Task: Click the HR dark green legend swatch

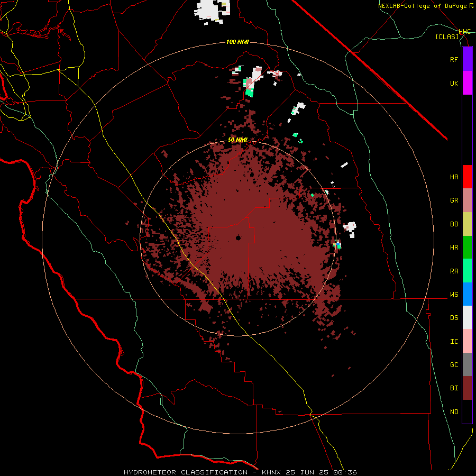Action: coord(467,248)
